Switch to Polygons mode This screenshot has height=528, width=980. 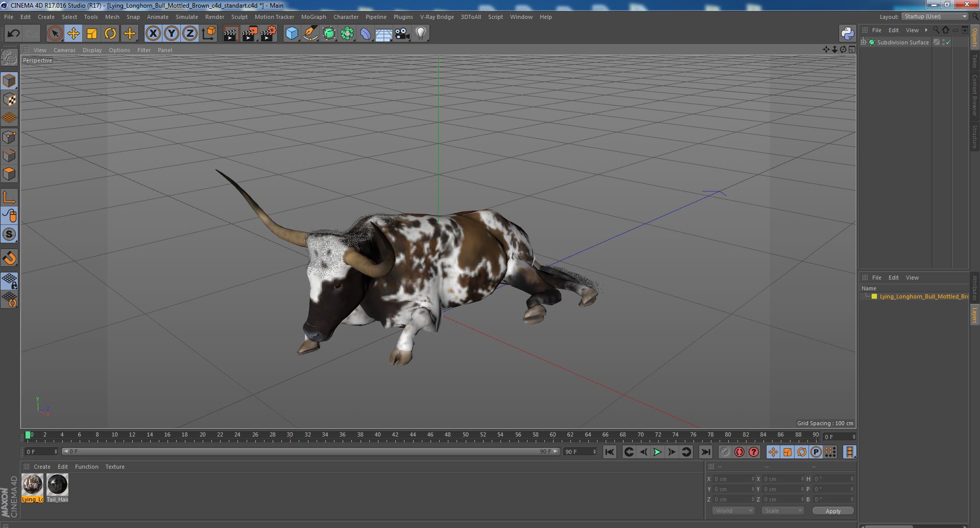pos(9,174)
